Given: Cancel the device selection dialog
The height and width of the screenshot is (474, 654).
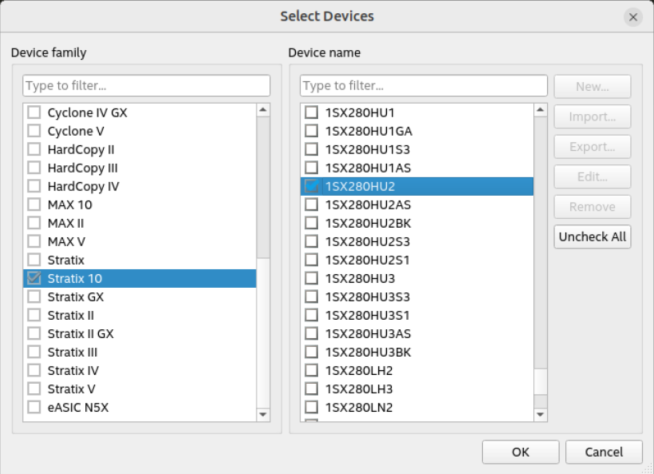Looking at the screenshot, I should 603,451.
